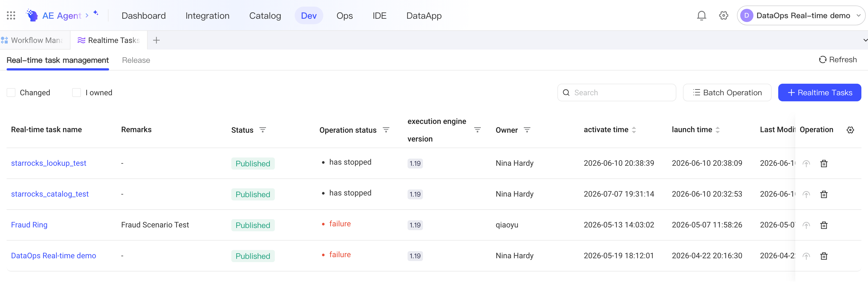Image resolution: width=868 pixels, height=288 pixels.
Task: Click upload icon for DataOps Real-time demo row
Action: [806, 256]
